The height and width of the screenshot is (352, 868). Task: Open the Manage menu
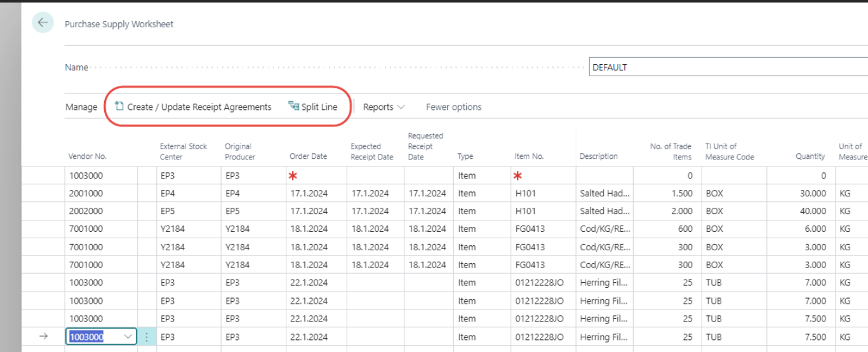pos(81,107)
